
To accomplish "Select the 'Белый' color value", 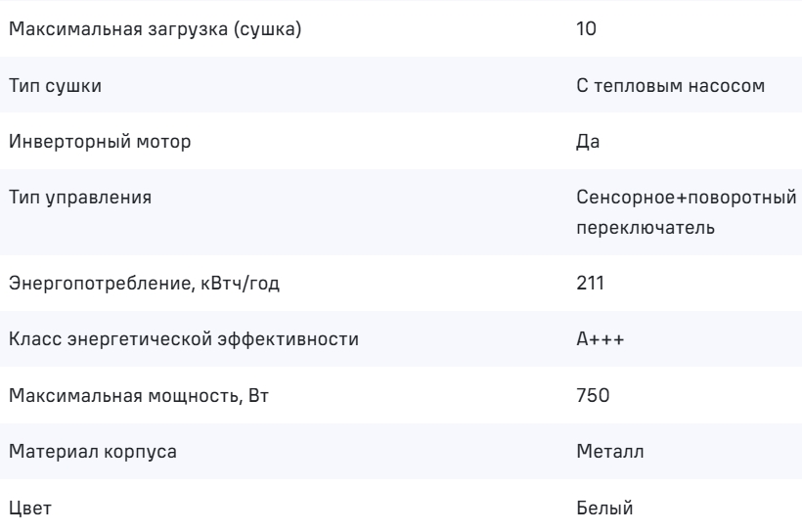I will 606,510.
